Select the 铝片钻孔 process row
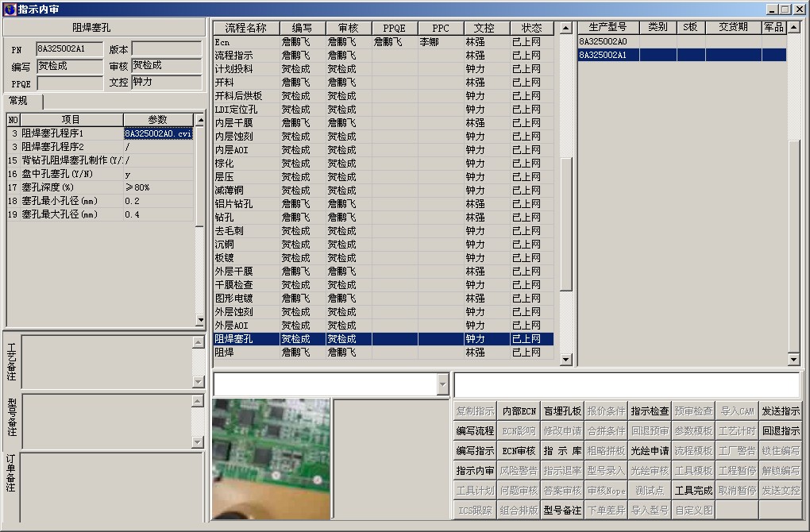Image resolution: width=810 pixels, height=532 pixels. point(384,204)
